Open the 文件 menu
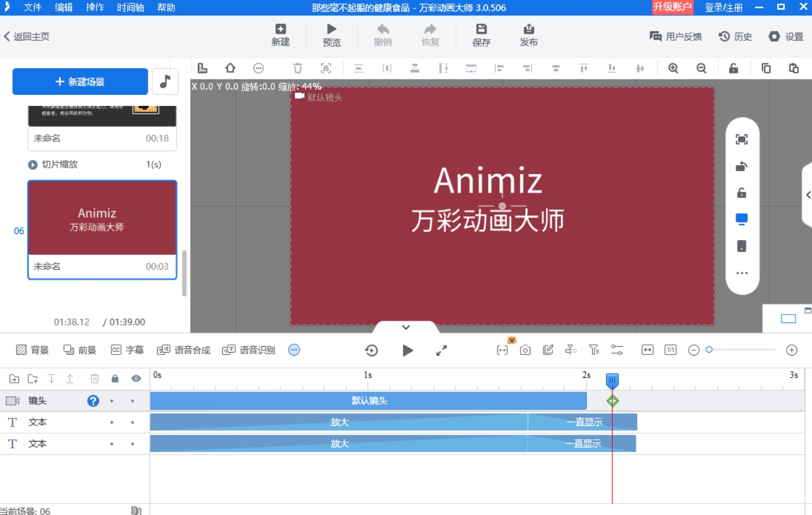The height and width of the screenshot is (515, 812). click(x=33, y=8)
